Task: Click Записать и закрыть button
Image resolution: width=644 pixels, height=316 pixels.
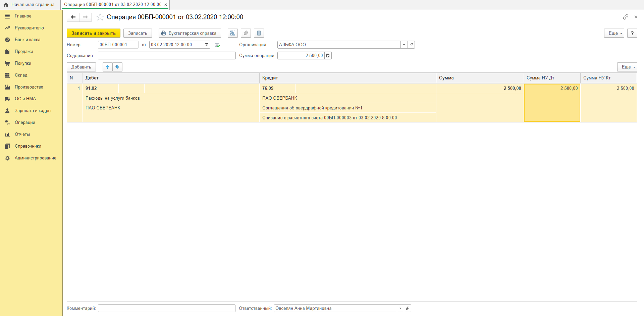Action: pyautogui.click(x=94, y=33)
